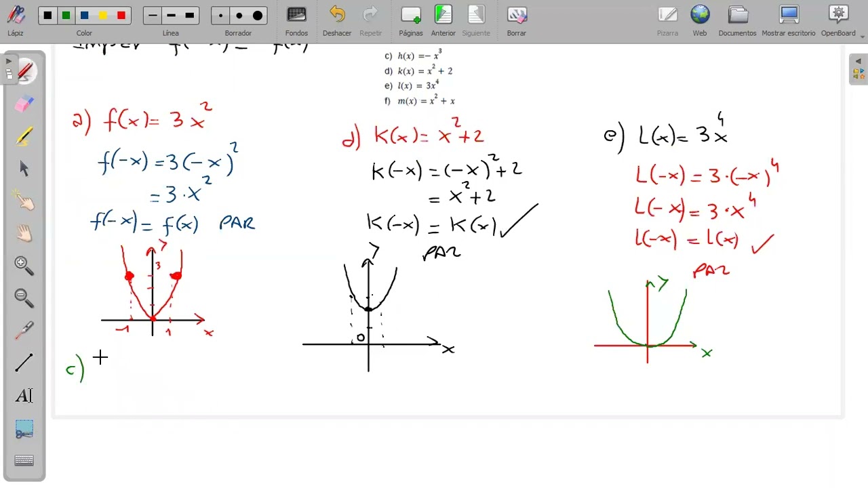Select the Lápiz stylus toolbar button
Image resolution: width=868 pixels, height=488 pixels.
(x=16, y=21)
